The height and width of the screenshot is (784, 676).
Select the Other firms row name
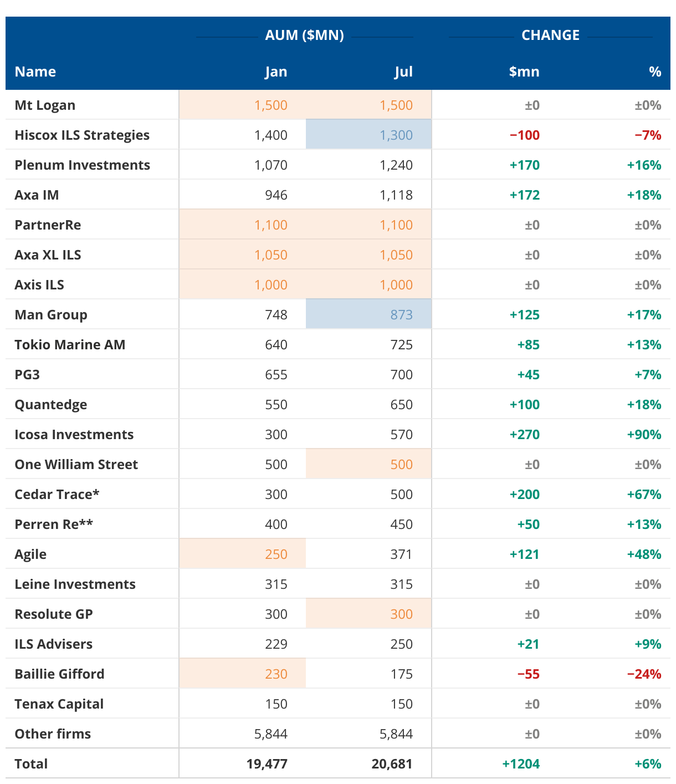pyautogui.click(x=53, y=734)
